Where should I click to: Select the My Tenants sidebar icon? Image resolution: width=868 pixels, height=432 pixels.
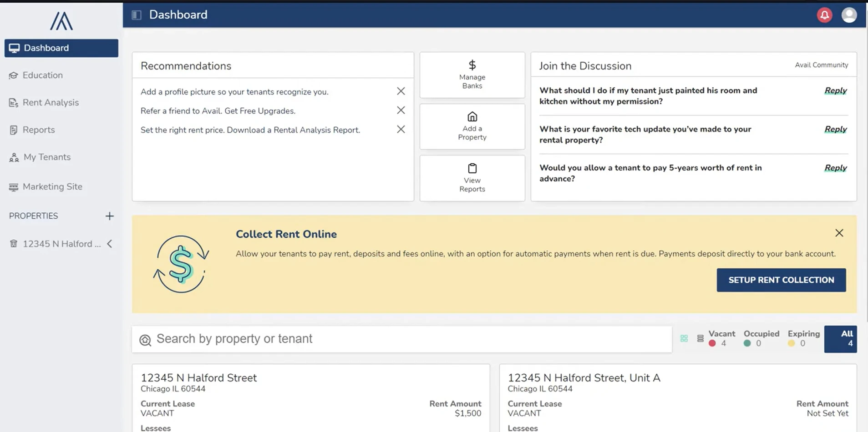[14, 157]
